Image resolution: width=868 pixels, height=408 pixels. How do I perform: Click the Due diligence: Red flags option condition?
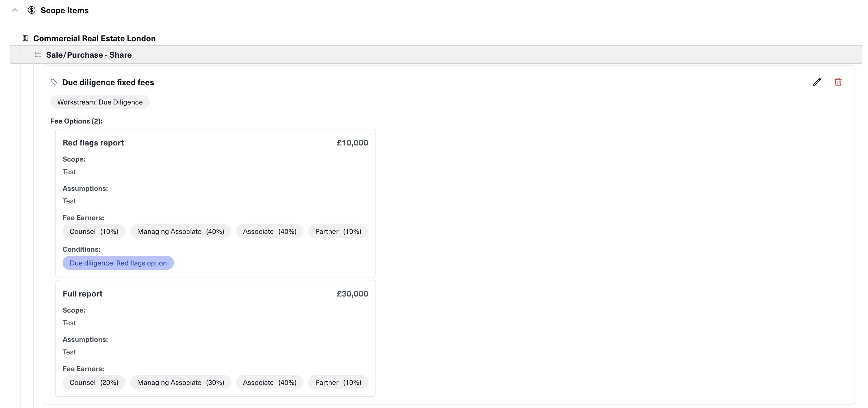coord(118,263)
